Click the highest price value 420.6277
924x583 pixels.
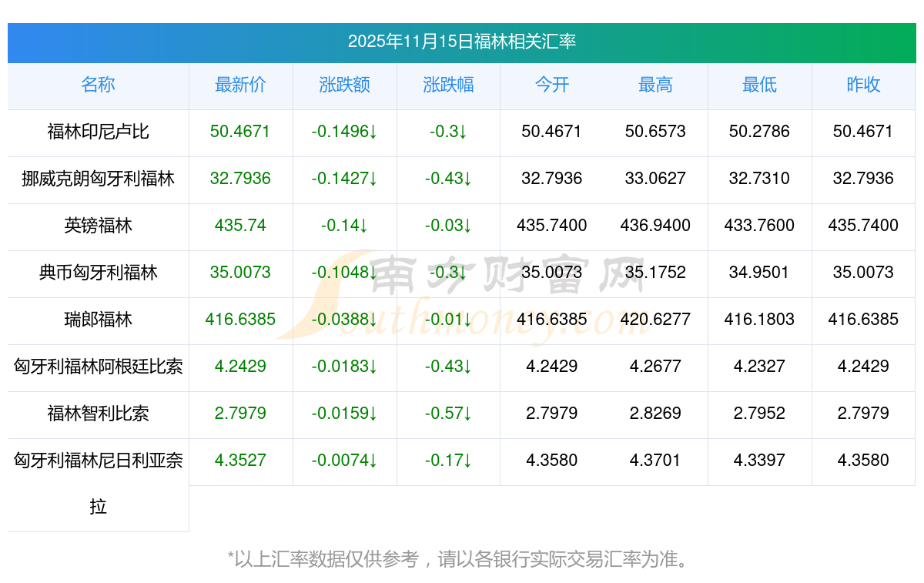[x=655, y=320]
